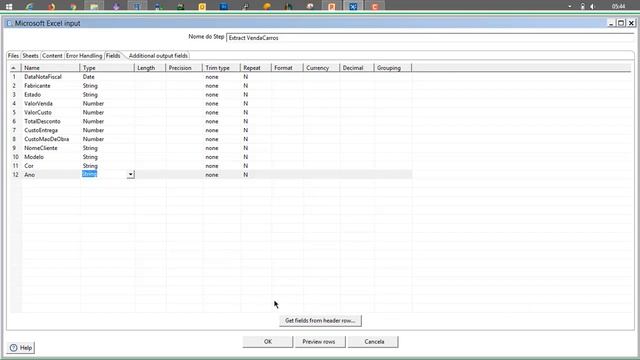This screenshot has height=360, width=640.
Task: Select the Fields tab
Action: click(x=113, y=56)
